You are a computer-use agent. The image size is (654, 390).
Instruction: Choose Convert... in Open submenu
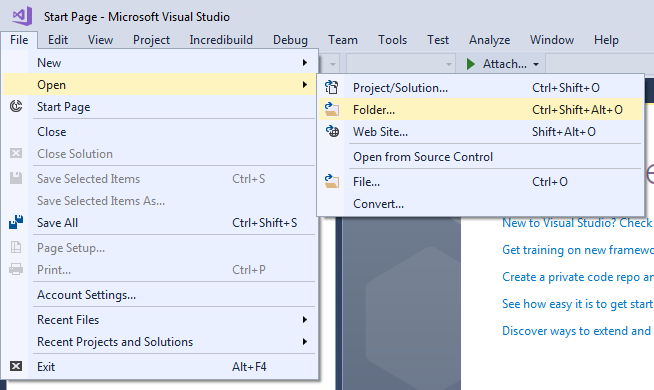(480, 204)
